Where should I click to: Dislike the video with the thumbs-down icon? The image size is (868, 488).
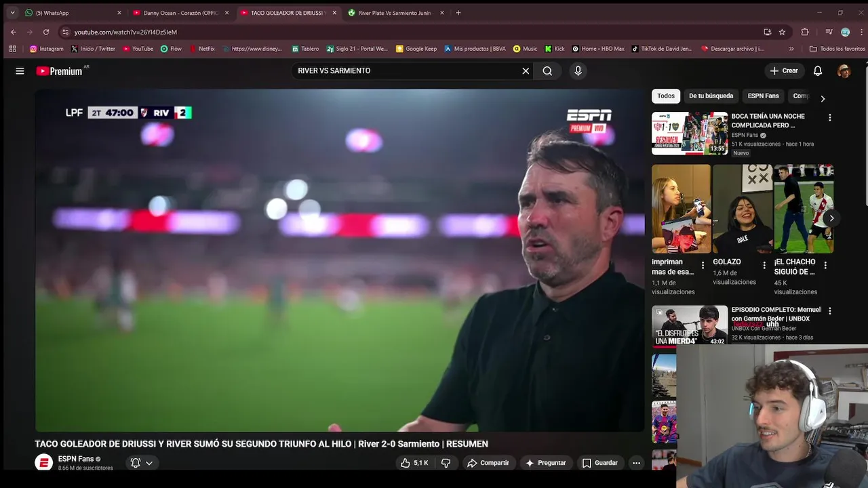coord(446,463)
